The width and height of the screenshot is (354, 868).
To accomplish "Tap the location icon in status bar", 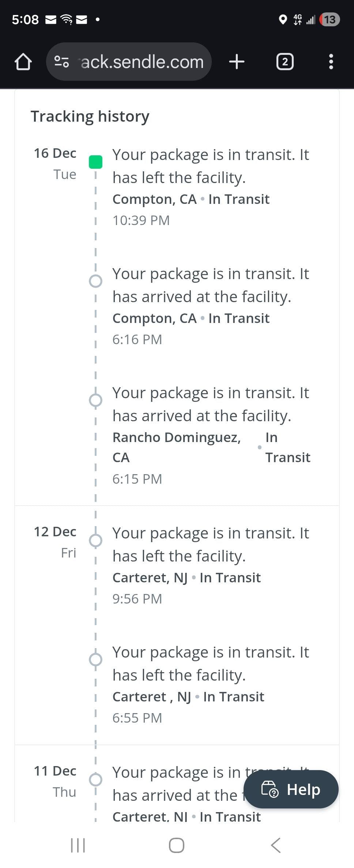I will (283, 19).
